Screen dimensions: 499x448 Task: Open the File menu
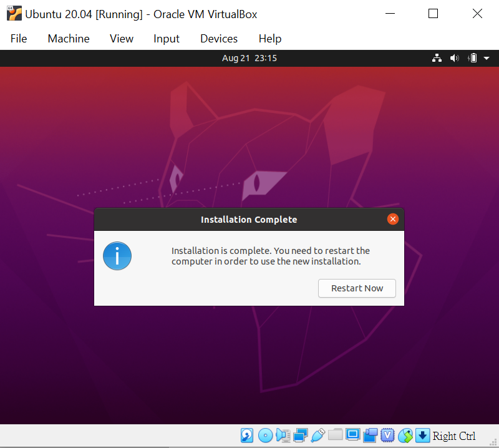coord(19,39)
